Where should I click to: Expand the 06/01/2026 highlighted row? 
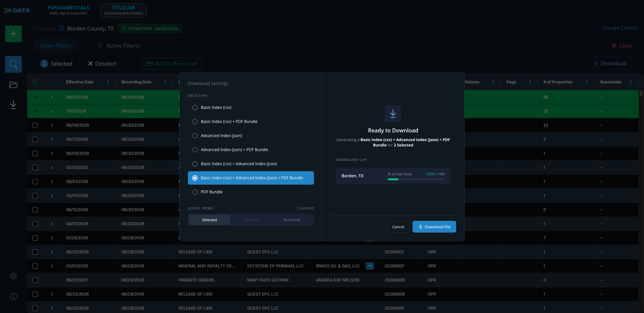[x=52, y=97]
